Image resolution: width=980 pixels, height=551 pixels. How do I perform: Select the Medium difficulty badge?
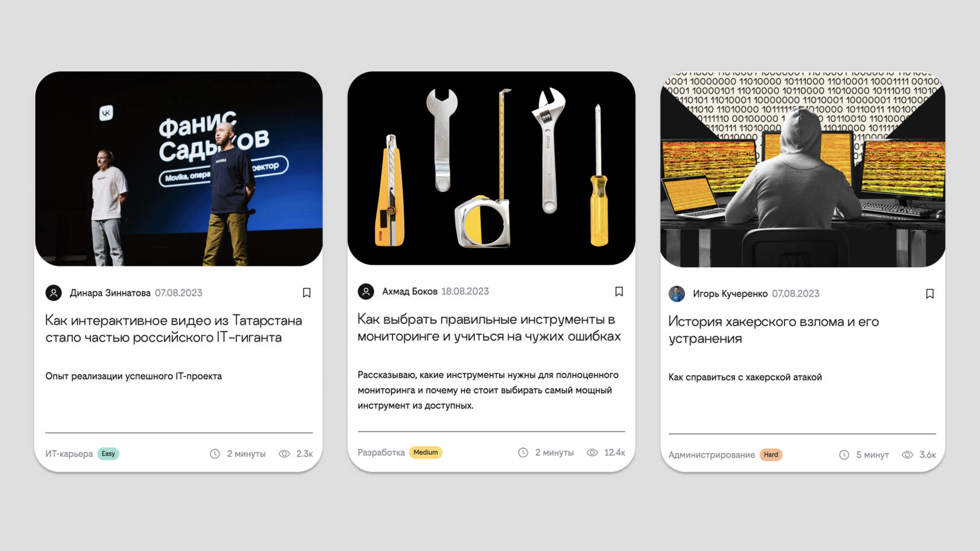click(x=426, y=452)
